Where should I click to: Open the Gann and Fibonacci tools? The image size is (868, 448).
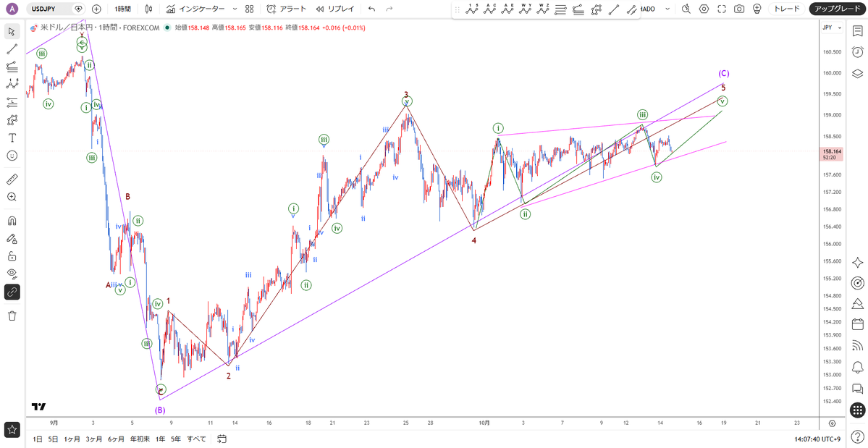tap(12, 67)
